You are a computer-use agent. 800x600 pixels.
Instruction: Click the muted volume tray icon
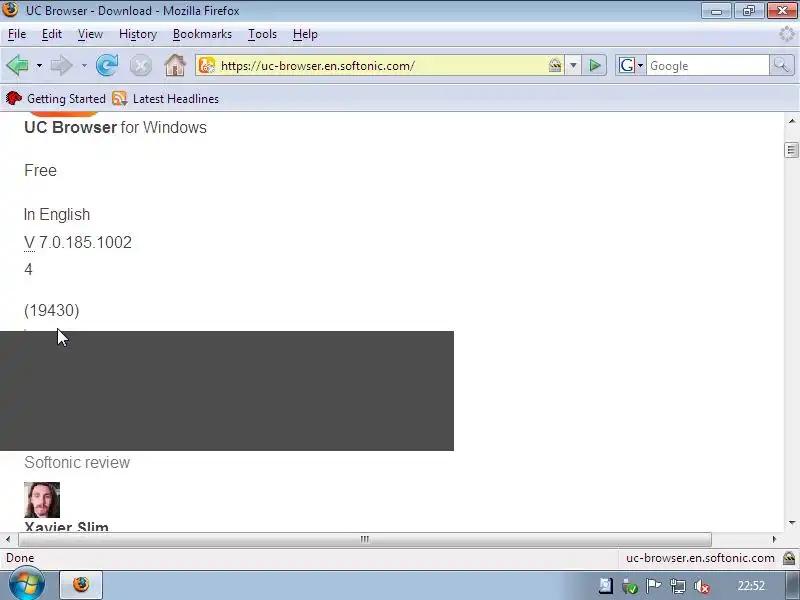(x=702, y=586)
